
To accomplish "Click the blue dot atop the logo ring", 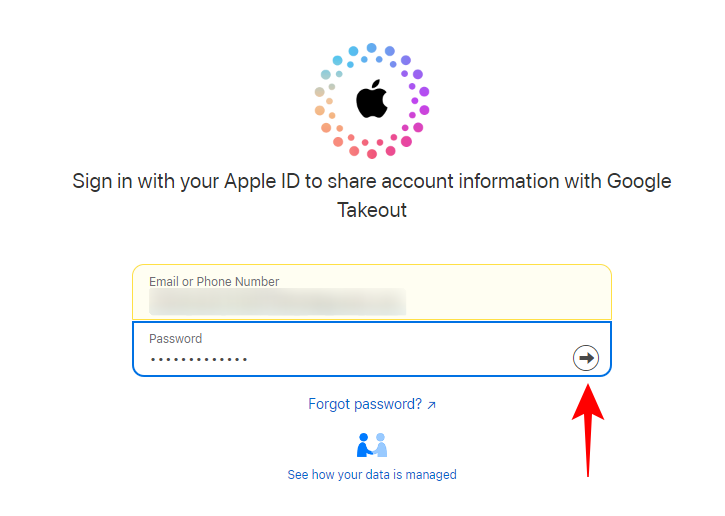I will click(x=371, y=48).
